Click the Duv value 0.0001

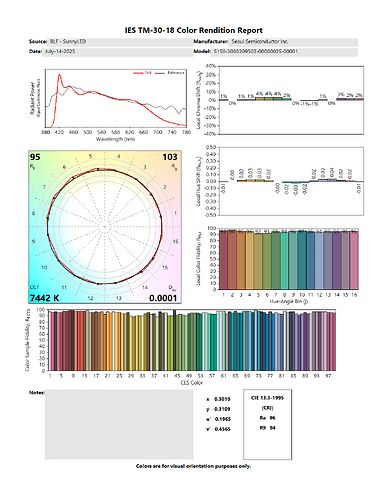coord(163,298)
